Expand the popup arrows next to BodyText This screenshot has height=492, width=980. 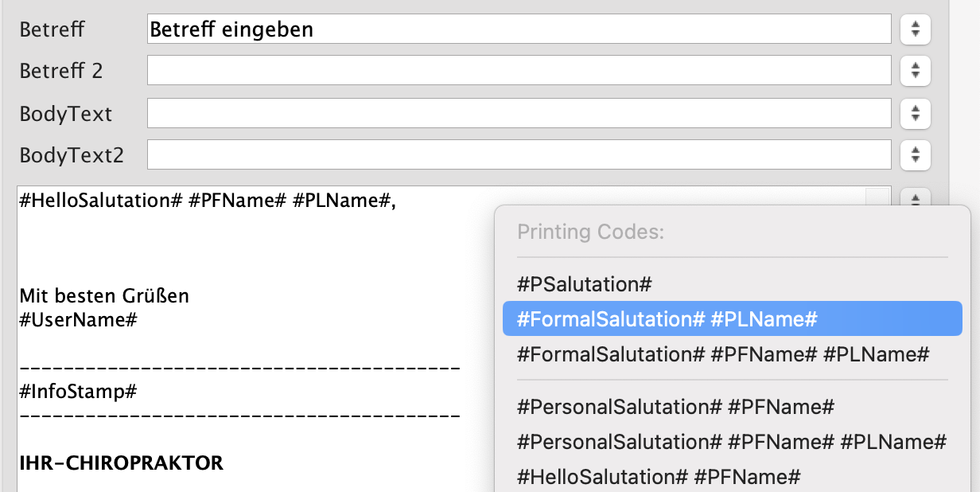[x=916, y=113]
